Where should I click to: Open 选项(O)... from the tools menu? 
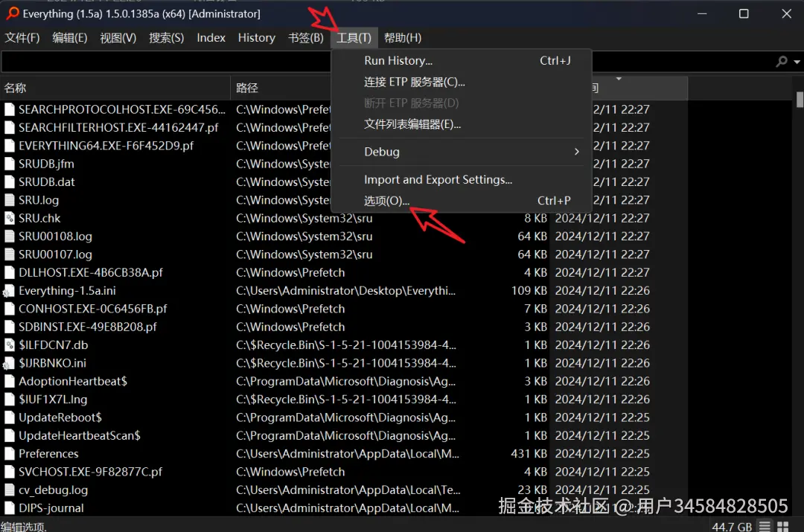(462, 201)
